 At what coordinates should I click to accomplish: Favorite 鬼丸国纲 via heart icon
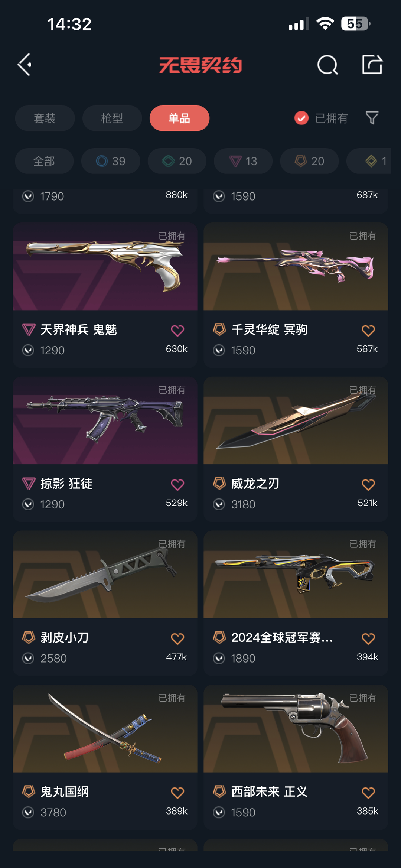coord(177,793)
